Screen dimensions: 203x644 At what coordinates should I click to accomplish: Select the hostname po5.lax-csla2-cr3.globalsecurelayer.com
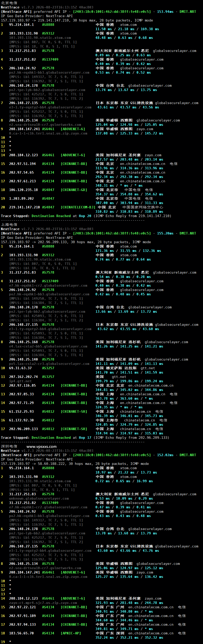coord(49,364)
